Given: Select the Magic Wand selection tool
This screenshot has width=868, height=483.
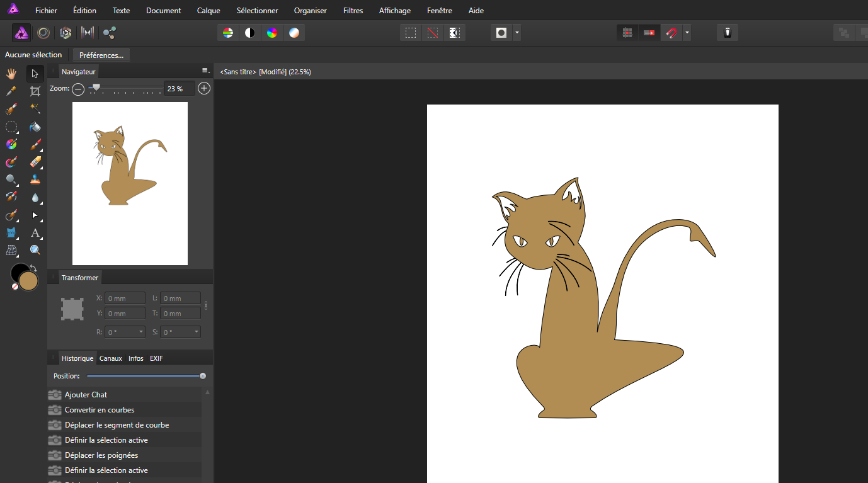Looking at the screenshot, I should tap(35, 109).
